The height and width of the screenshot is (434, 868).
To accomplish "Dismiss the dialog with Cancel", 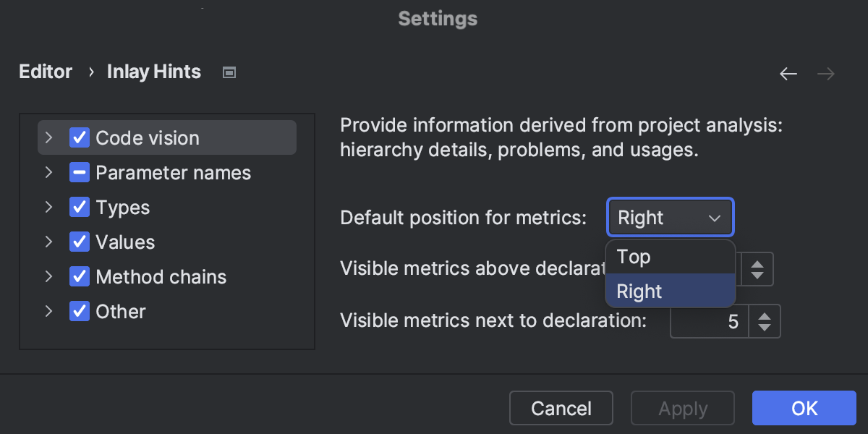I will 561,407.
